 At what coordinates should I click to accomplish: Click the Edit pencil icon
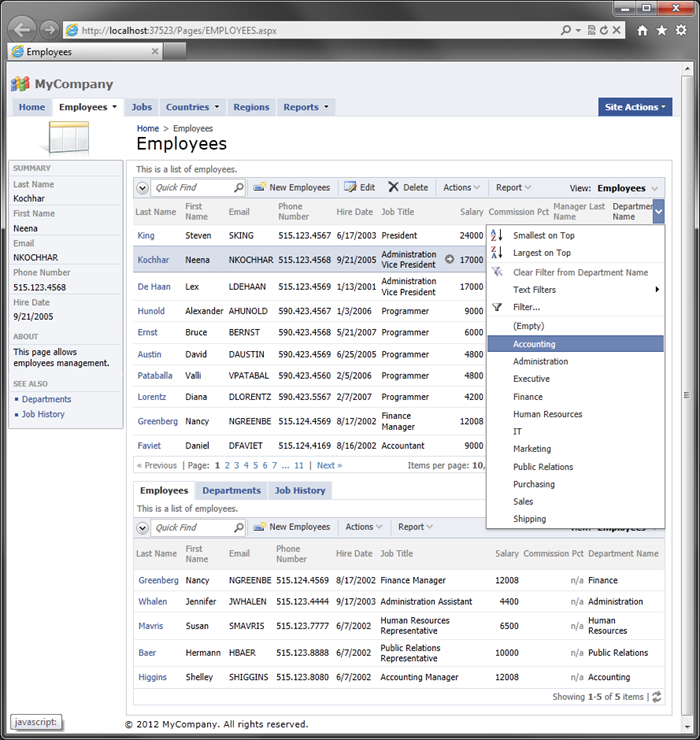pos(350,187)
